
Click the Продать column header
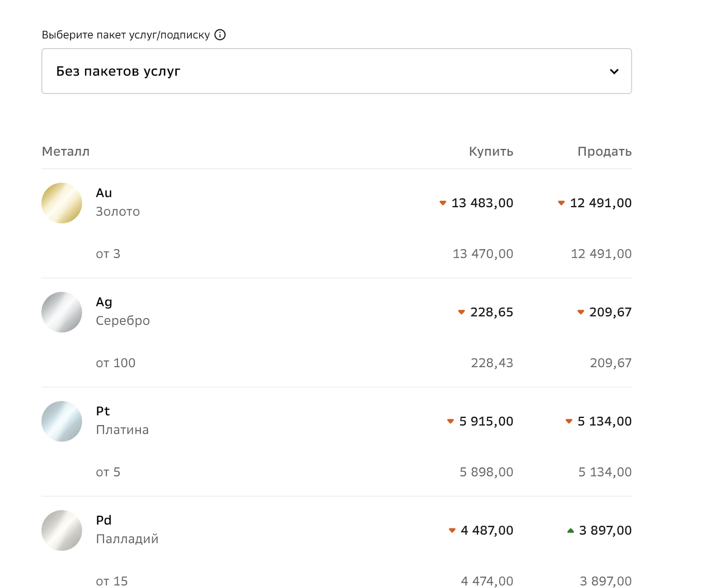pyautogui.click(x=604, y=152)
